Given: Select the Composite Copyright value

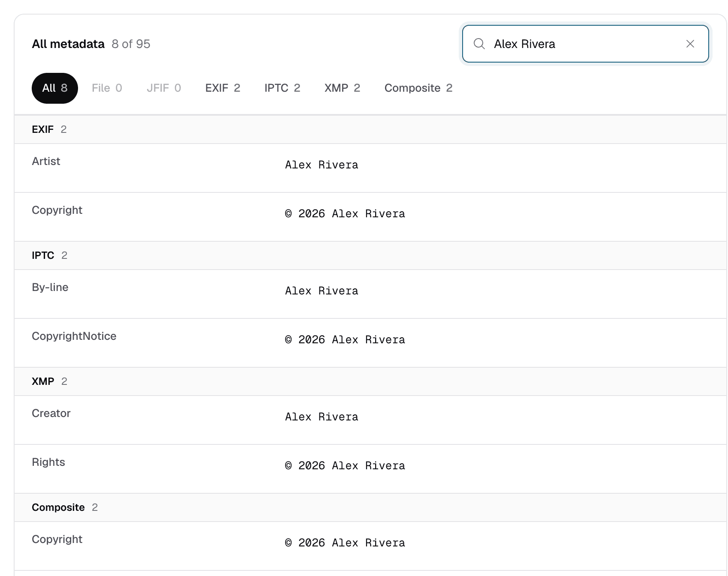Looking at the screenshot, I should point(345,543).
